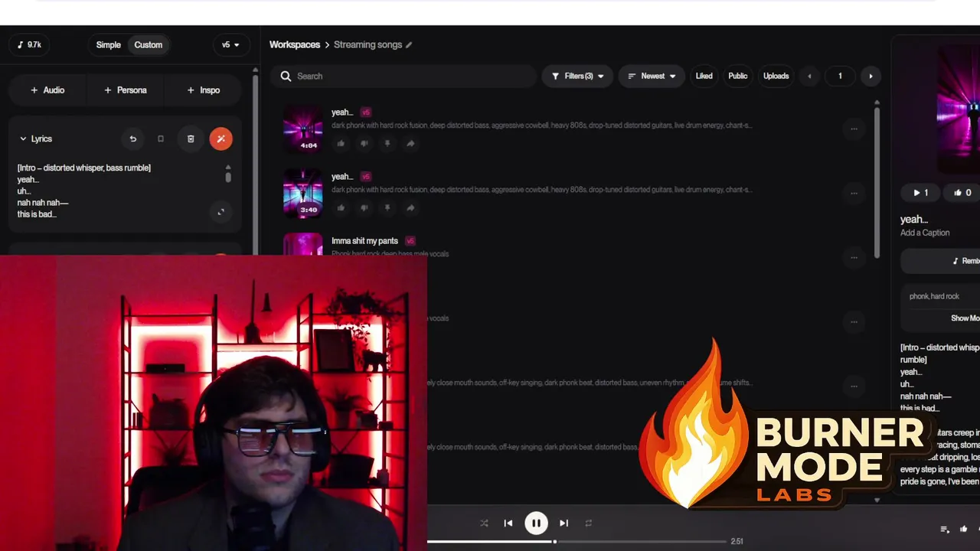Viewport: 980px width, 551px height.
Task: Click Add a Caption under the song title
Action: [x=925, y=233]
